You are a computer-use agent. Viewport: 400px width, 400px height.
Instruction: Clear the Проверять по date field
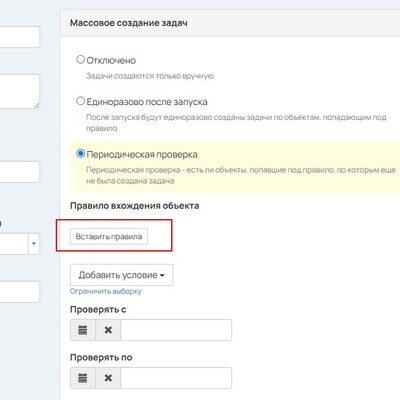[x=108, y=378]
